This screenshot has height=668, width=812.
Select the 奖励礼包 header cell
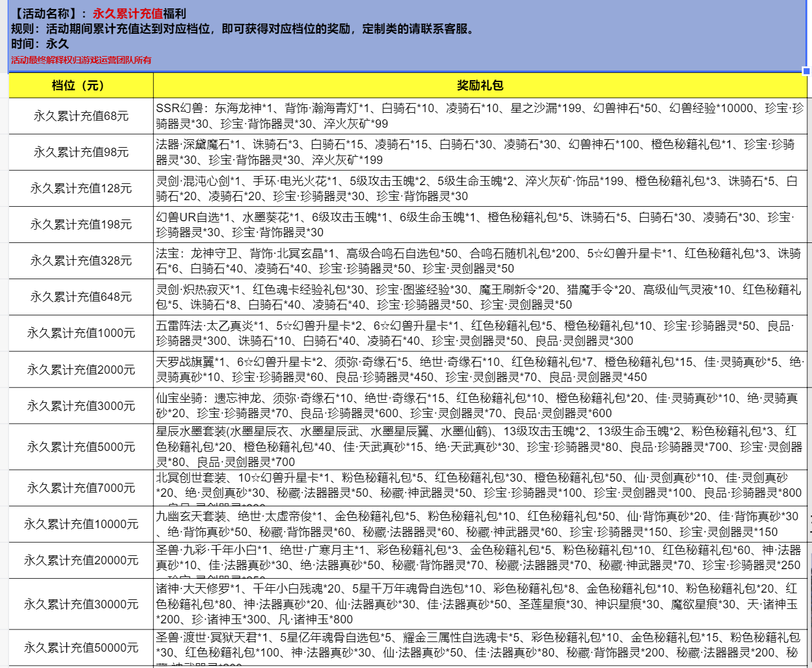[x=480, y=86]
